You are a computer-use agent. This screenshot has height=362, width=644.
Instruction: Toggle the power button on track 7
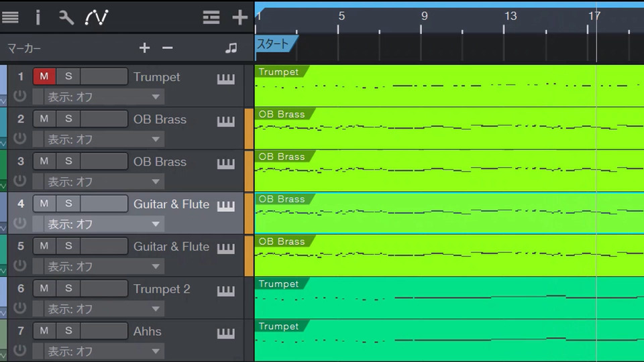19,350
